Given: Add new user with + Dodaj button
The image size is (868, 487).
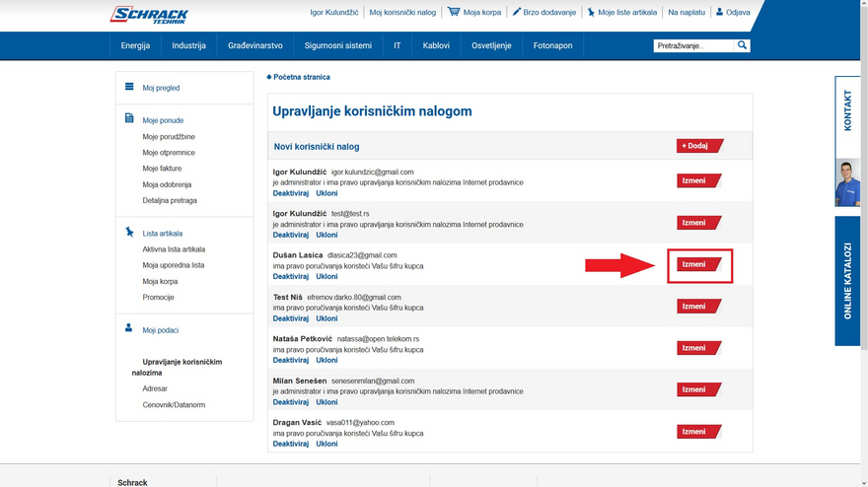Looking at the screenshot, I should [699, 146].
